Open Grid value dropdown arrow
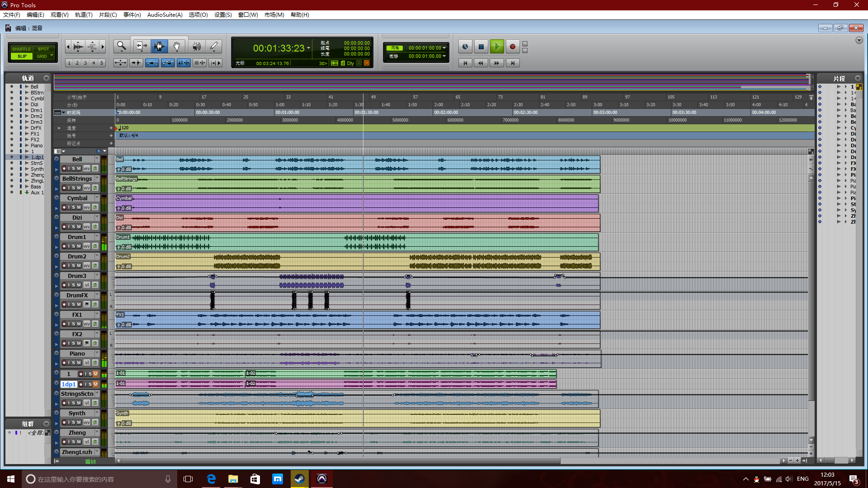The image size is (868, 488). pos(444,48)
